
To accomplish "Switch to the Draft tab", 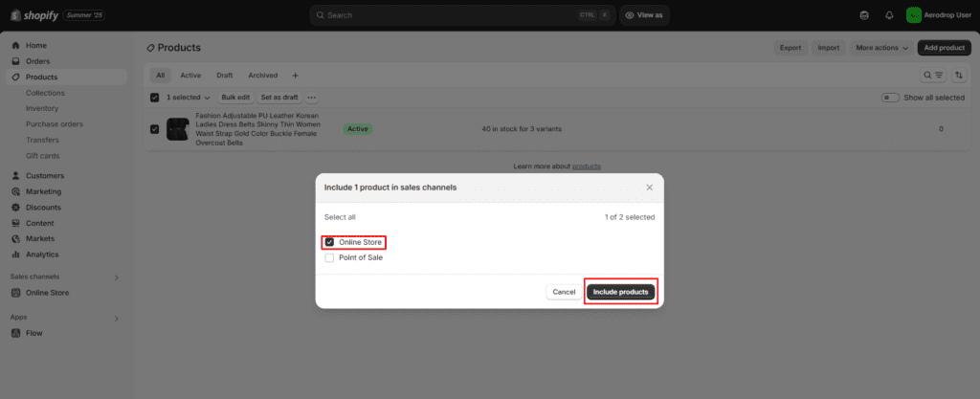I will (x=224, y=75).
